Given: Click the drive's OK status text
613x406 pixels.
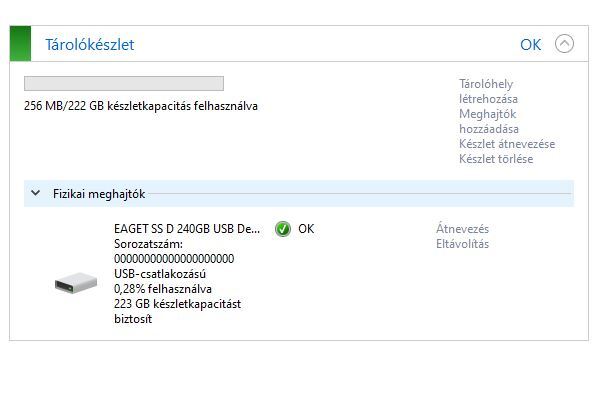Looking at the screenshot, I should [306, 229].
